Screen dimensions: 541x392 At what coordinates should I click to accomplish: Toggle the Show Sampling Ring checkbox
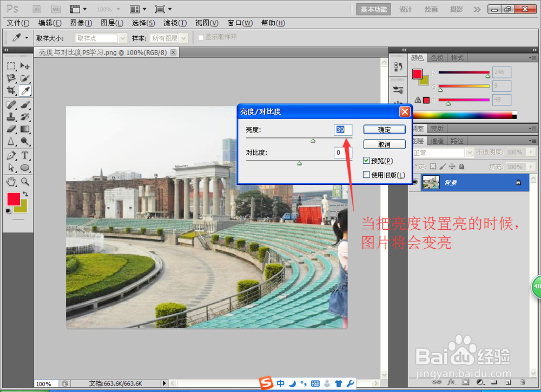click(201, 37)
